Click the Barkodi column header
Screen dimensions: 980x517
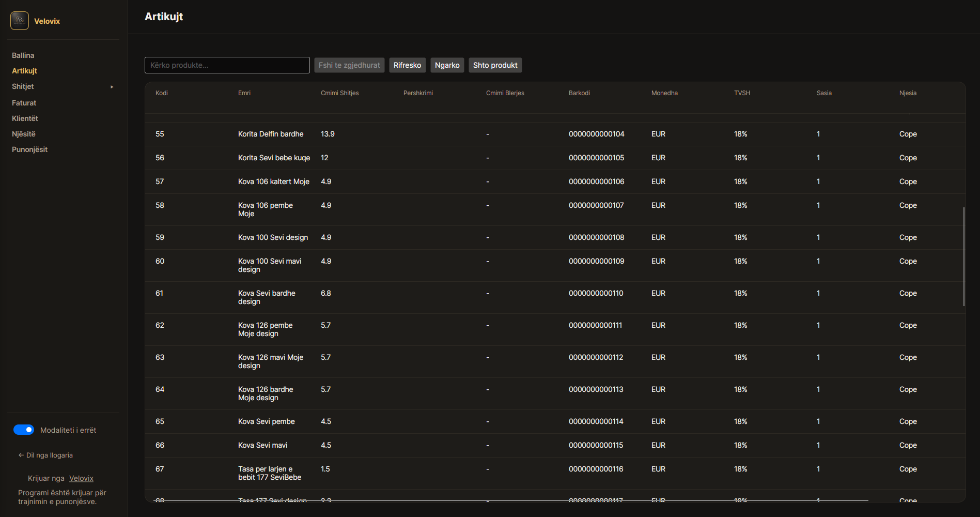point(579,93)
